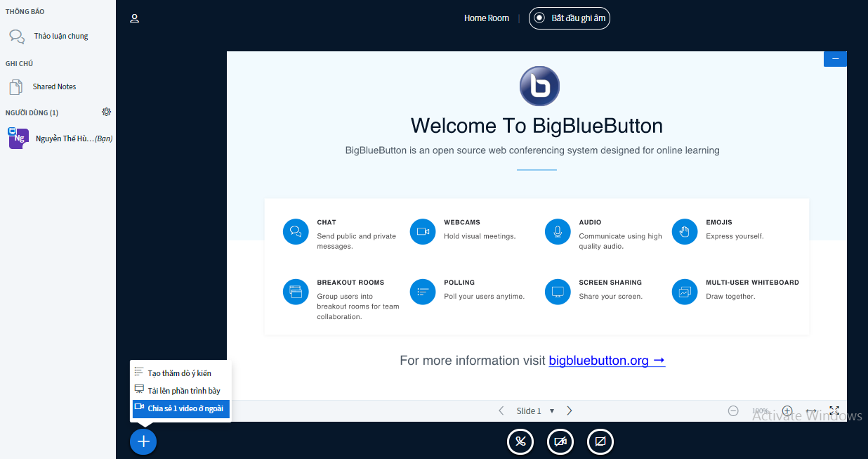Click the GHI CHÚ section heading

(x=19, y=64)
